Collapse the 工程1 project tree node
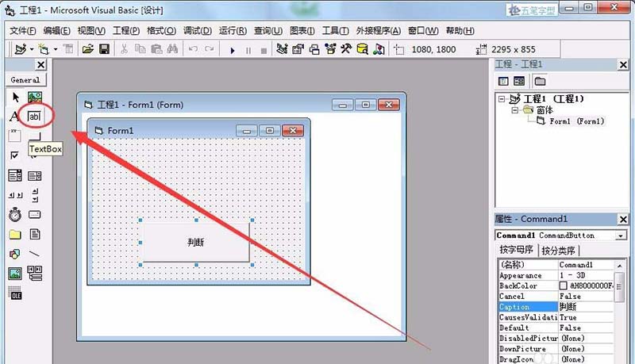 tap(502, 98)
